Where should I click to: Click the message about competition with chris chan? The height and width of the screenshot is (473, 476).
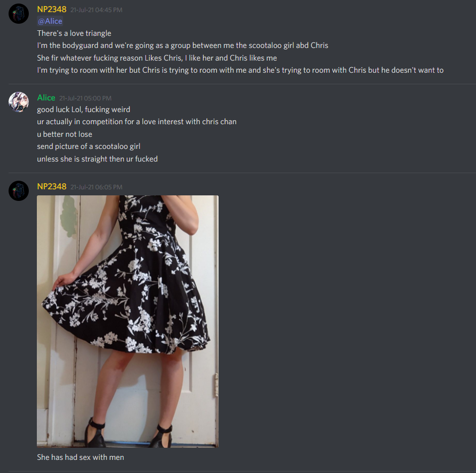coord(137,122)
